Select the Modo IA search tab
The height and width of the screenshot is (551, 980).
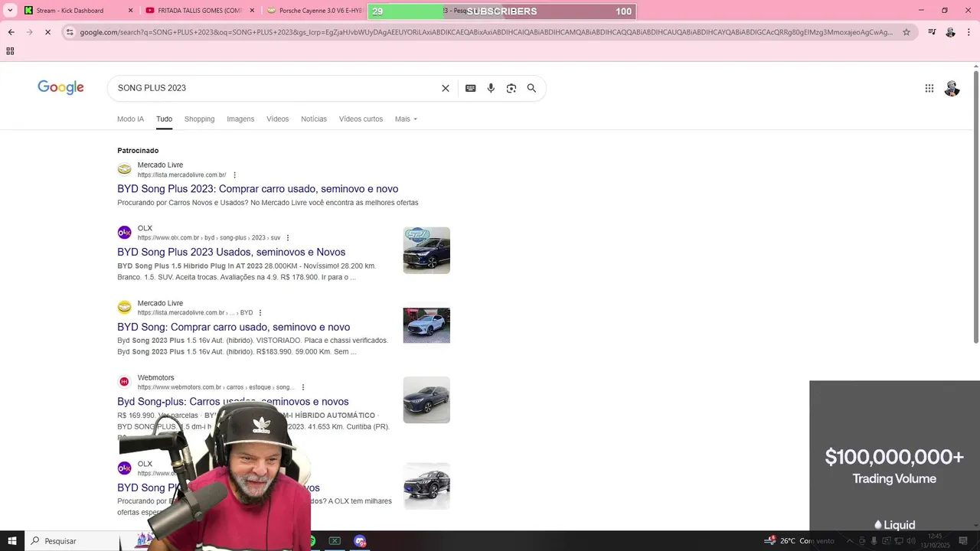pos(130,119)
